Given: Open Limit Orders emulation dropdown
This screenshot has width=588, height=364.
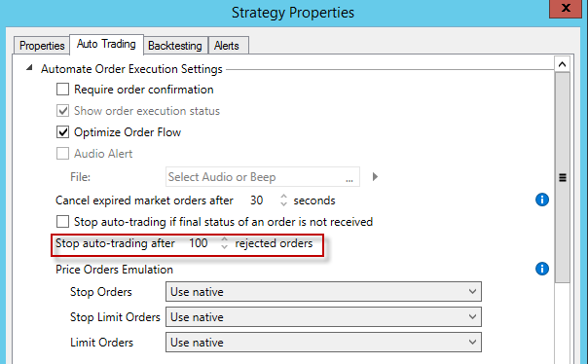Looking at the screenshot, I should pyautogui.click(x=323, y=343).
